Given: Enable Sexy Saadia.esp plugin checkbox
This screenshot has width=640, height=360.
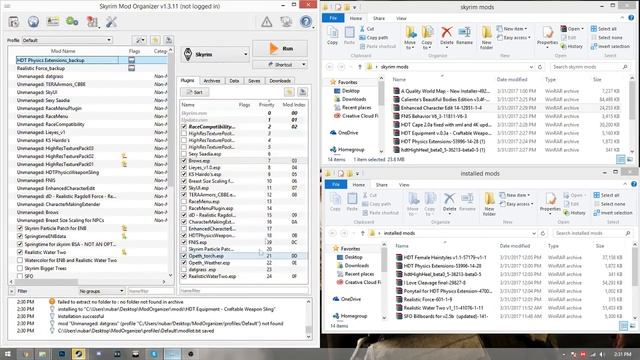Looking at the screenshot, I should tap(184, 154).
